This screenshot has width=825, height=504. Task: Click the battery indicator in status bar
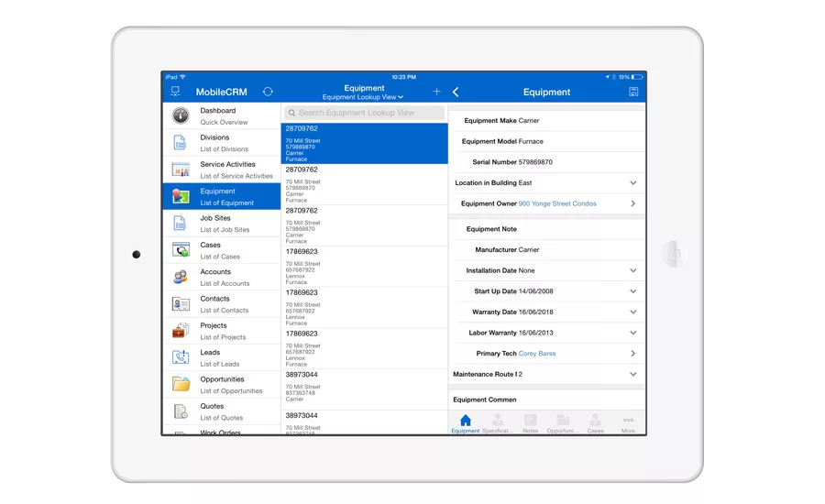click(637, 77)
